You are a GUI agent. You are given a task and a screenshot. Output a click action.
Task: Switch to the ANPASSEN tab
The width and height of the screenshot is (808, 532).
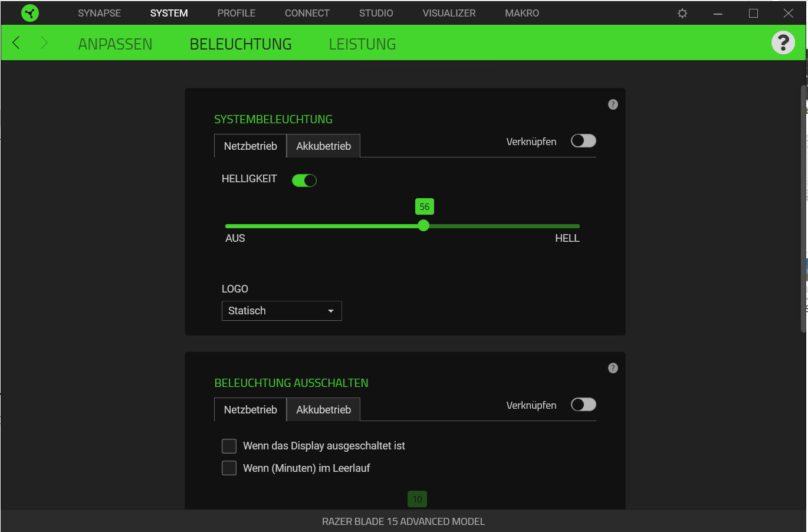(115, 44)
